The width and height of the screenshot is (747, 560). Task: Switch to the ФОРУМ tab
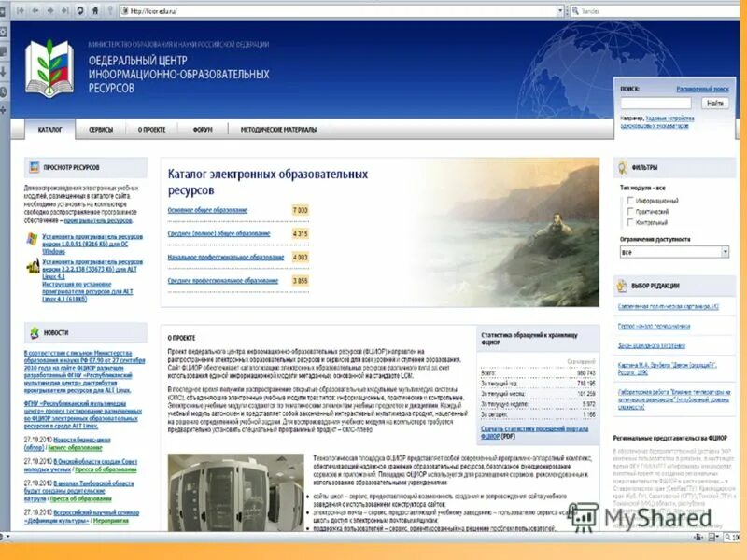(x=203, y=129)
